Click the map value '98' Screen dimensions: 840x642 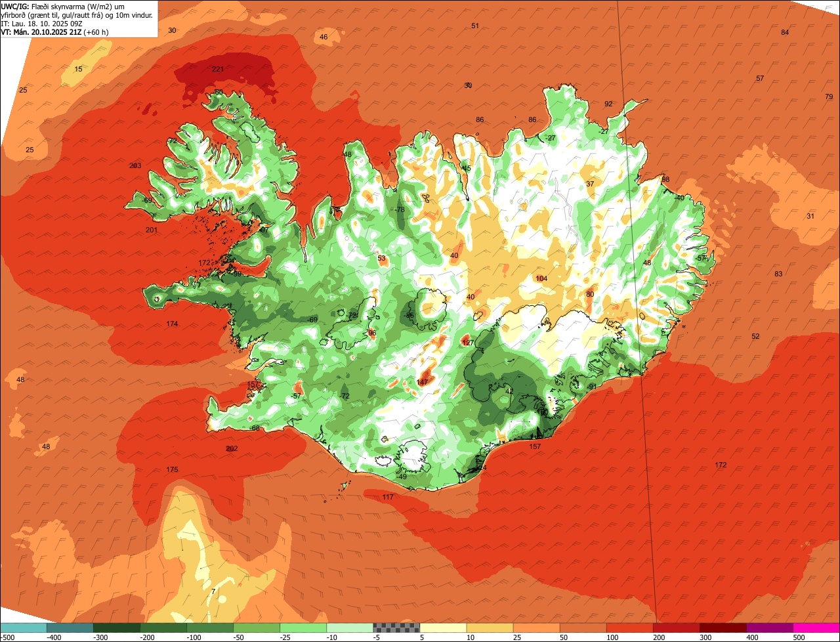click(665, 180)
